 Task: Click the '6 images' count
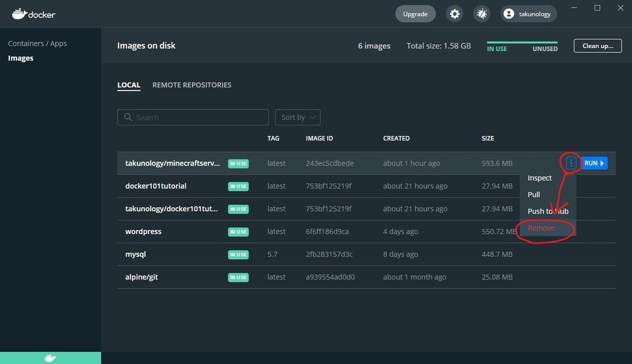point(374,46)
